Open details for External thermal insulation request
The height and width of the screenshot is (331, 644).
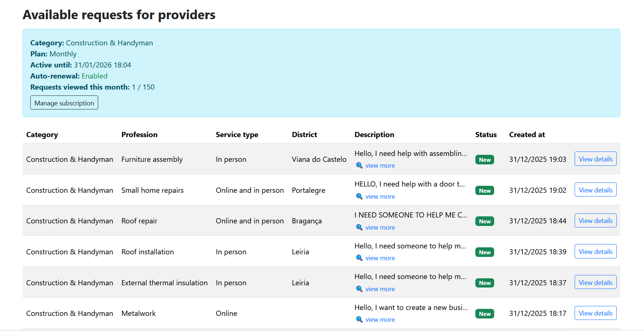595,283
